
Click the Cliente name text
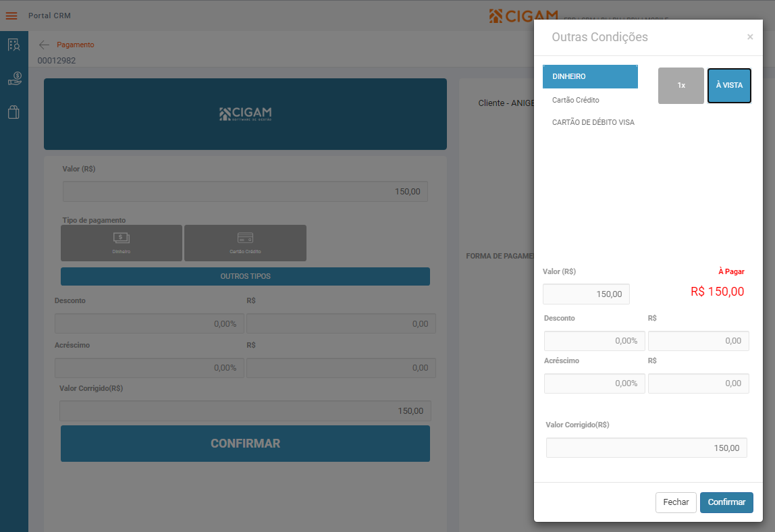click(x=506, y=103)
